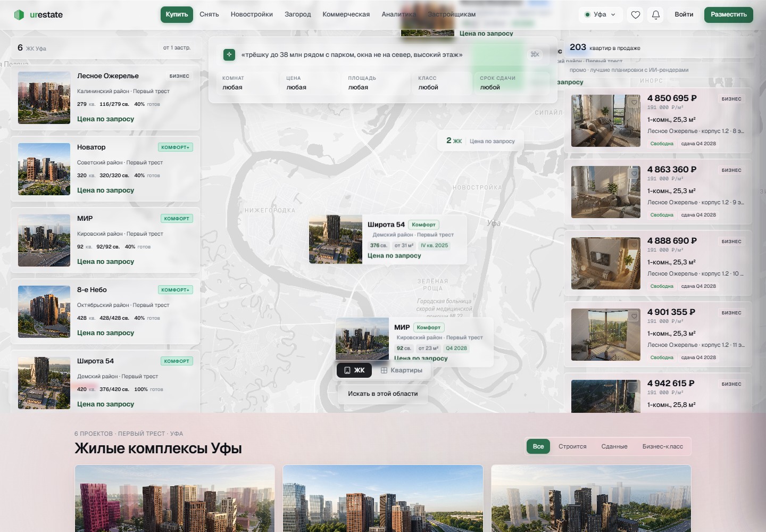This screenshot has height=532, width=766.
Task: Go to the Снять section
Action: coord(209,15)
